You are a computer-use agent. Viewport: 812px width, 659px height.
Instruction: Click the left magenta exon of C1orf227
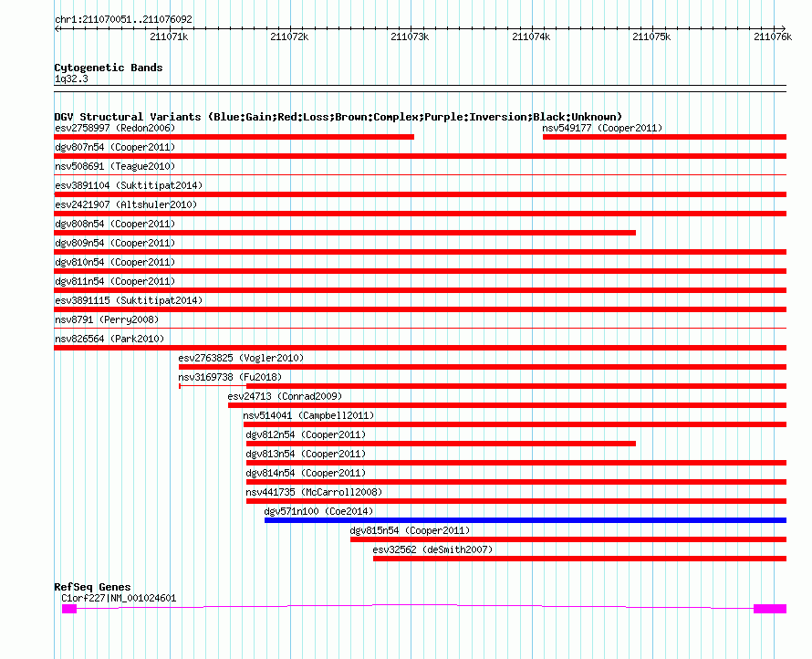click(69, 609)
